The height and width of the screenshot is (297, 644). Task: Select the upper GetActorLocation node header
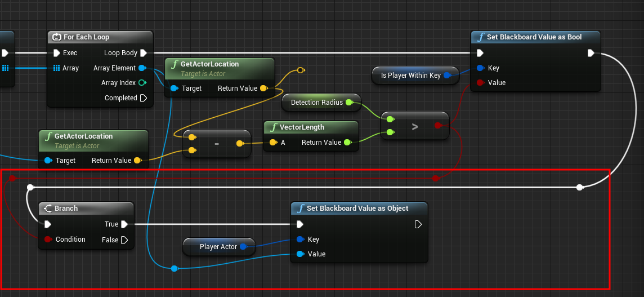pyautogui.click(x=220, y=68)
